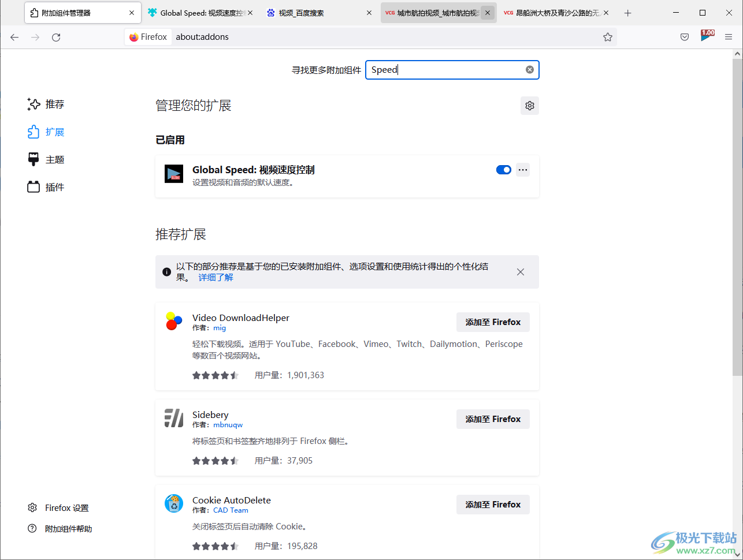Click the Cookie AutoDelete icon
Viewport: 743px width, 560px height.
[x=174, y=503]
